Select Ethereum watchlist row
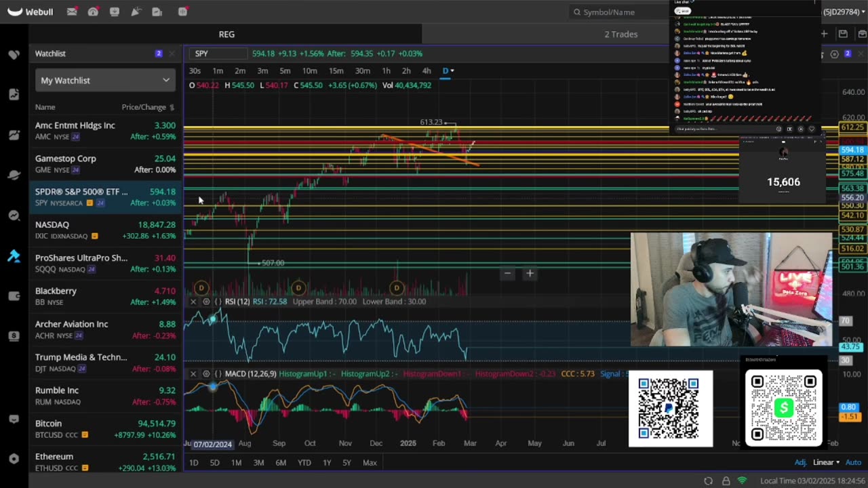 105,461
